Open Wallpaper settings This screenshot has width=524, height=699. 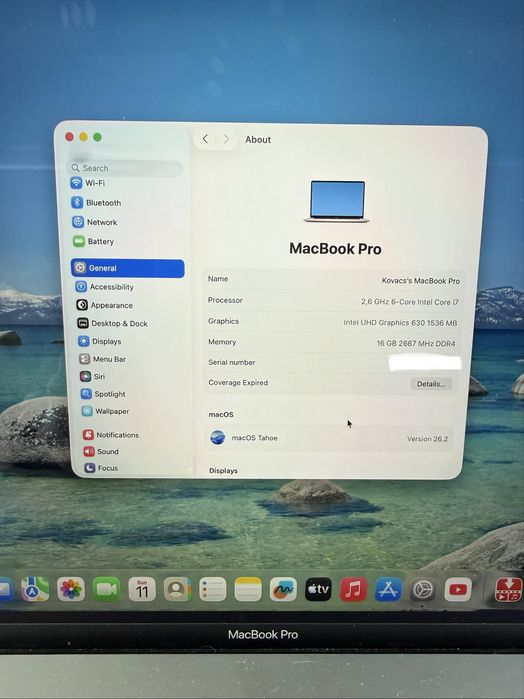(x=105, y=411)
